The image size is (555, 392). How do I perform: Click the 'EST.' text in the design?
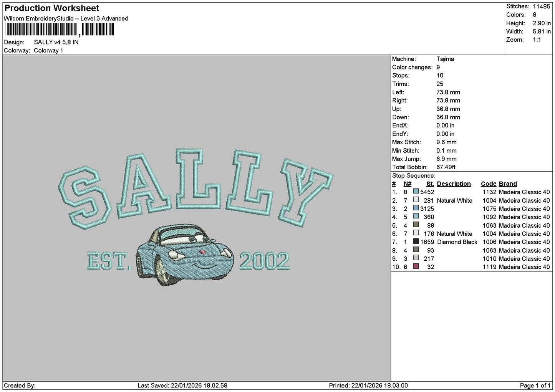point(109,261)
